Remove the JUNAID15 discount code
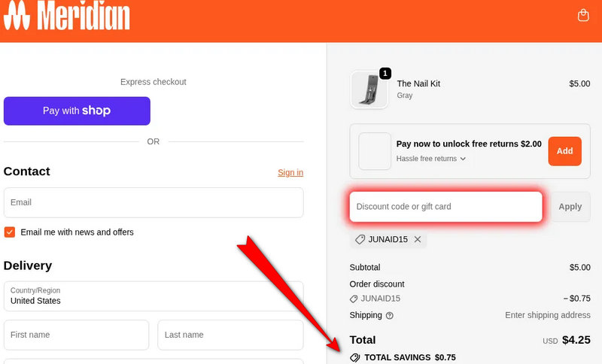 click(x=418, y=239)
